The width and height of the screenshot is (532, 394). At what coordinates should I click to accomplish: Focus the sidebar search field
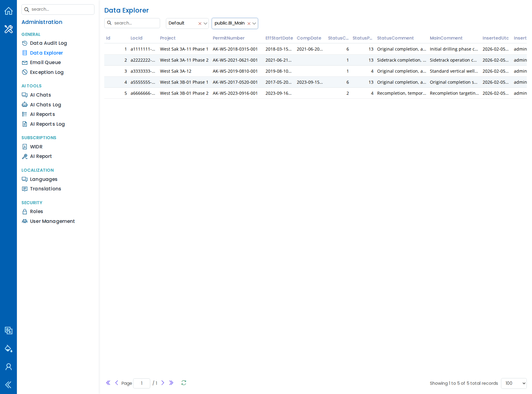coord(58,10)
